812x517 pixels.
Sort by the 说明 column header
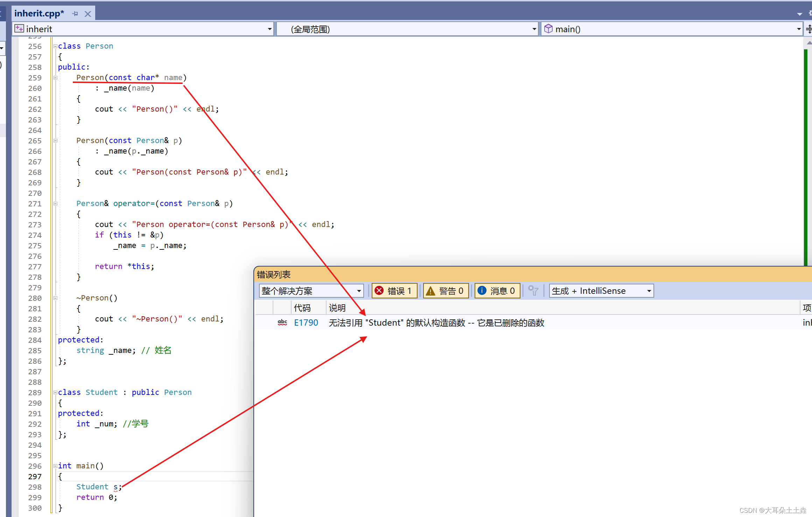563,308
